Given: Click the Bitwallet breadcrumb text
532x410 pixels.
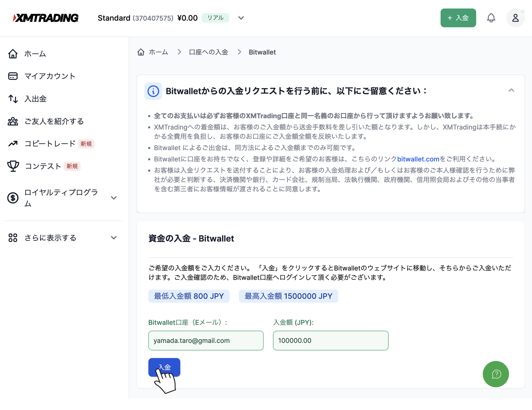Looking at the screenshot, I should (262, 52).
